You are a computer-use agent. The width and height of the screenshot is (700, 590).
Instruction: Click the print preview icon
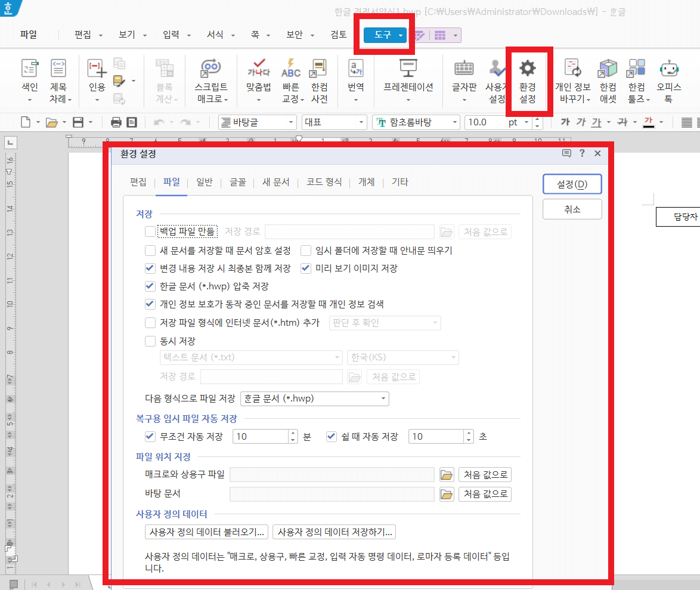click(132, 122)
